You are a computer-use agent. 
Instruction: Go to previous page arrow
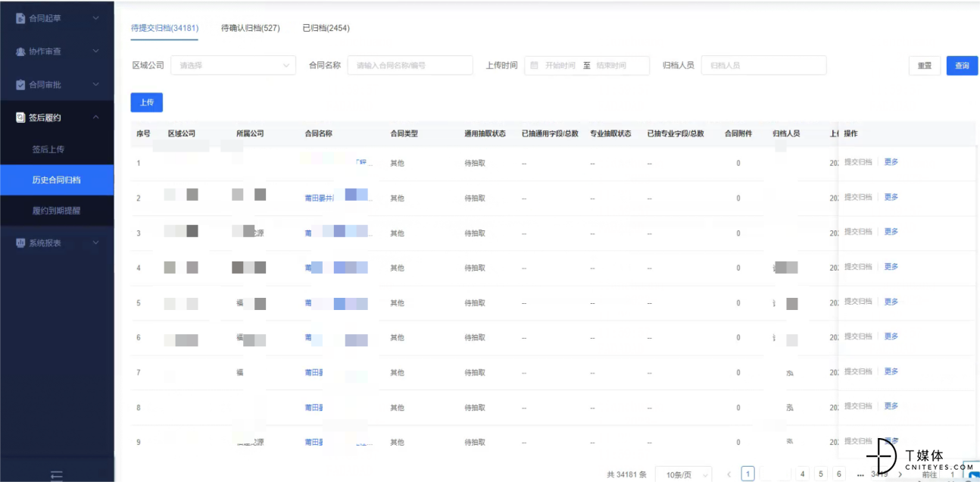click(x=729, y=474)
